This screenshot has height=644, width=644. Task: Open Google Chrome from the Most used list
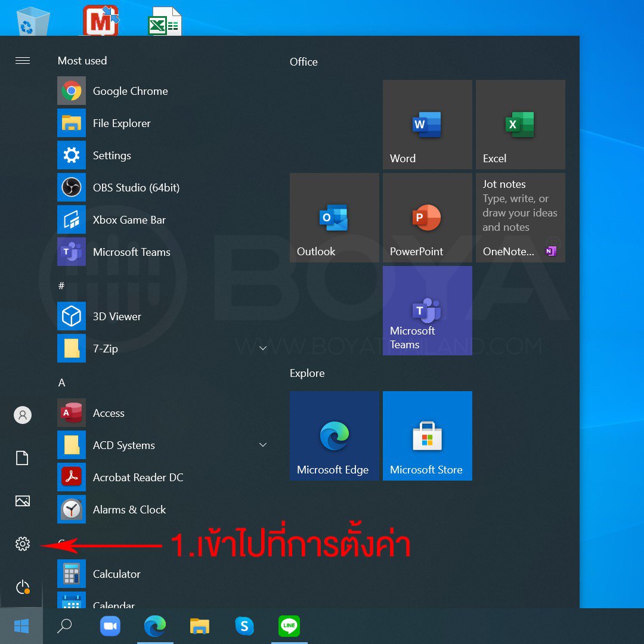tap(130, 91)
